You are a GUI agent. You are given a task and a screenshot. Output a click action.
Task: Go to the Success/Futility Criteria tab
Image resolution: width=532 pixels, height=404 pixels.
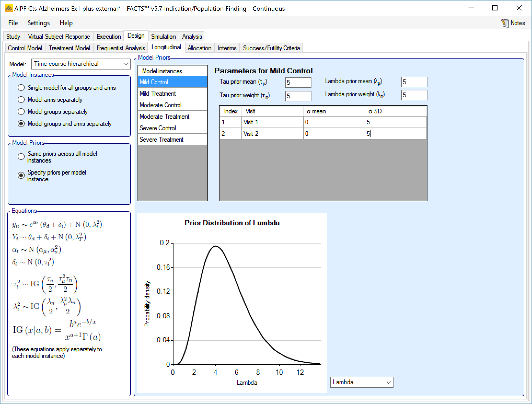click(271, 48)
